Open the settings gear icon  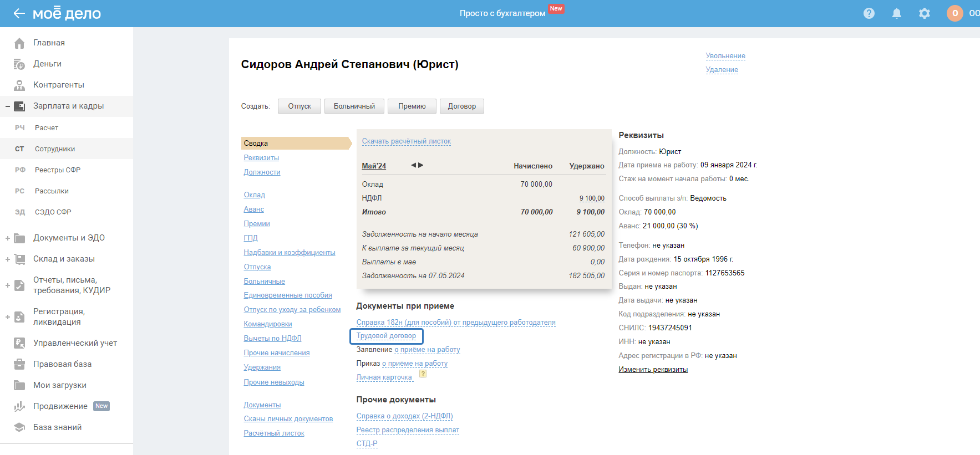925,13
